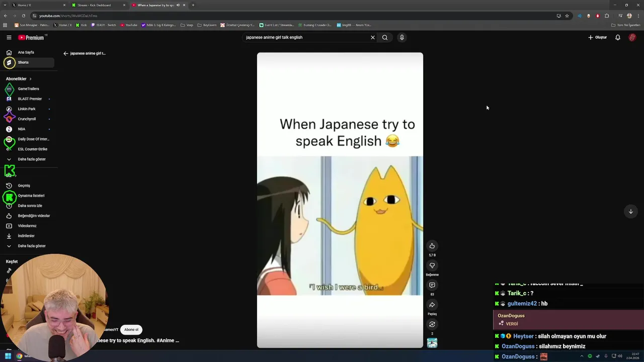Open the taskbar volume control
This screenshot has height=362, width=644.
[620, 356]
